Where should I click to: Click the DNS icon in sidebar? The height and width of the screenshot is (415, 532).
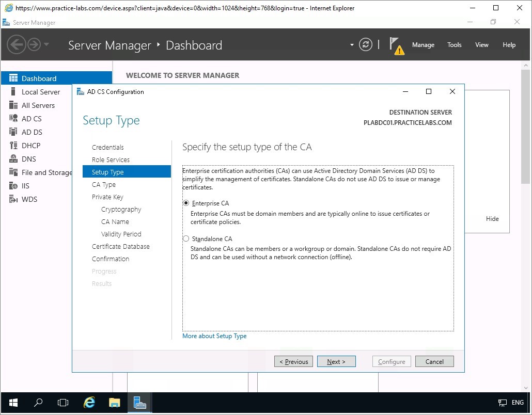13,158
